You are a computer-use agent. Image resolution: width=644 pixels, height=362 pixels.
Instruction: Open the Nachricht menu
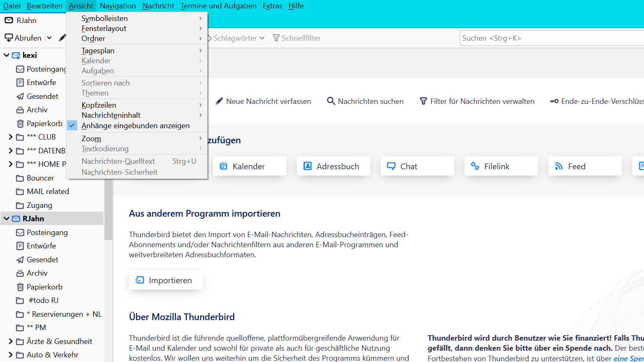(158, 6)
